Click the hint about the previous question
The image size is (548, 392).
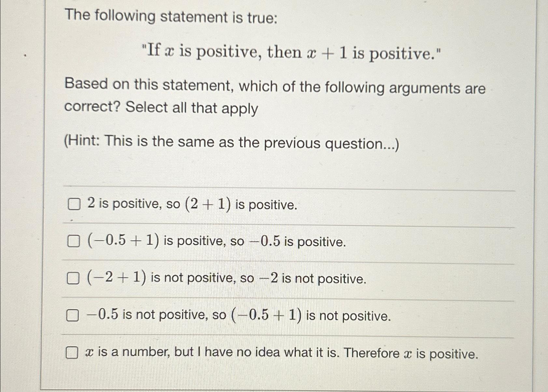coord(231,142)
